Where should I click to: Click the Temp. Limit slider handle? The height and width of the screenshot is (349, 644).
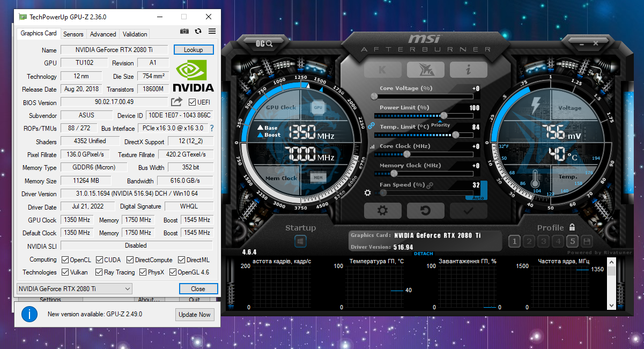tap(456, 135)
